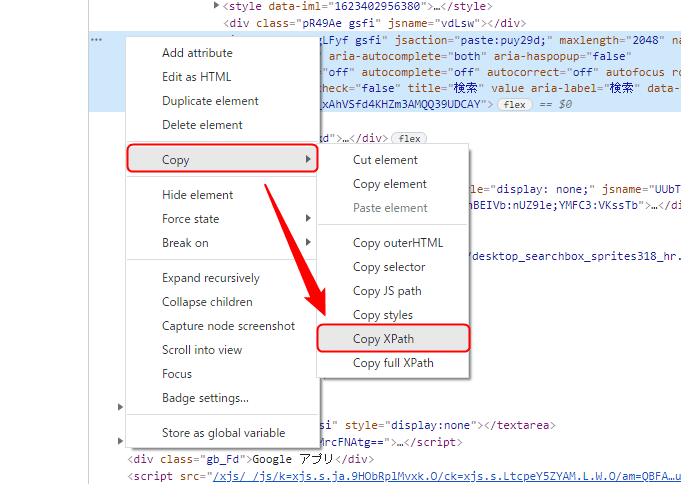Open the /xjs/ script src link
This screenshot has width=681, height=484.
446,477
